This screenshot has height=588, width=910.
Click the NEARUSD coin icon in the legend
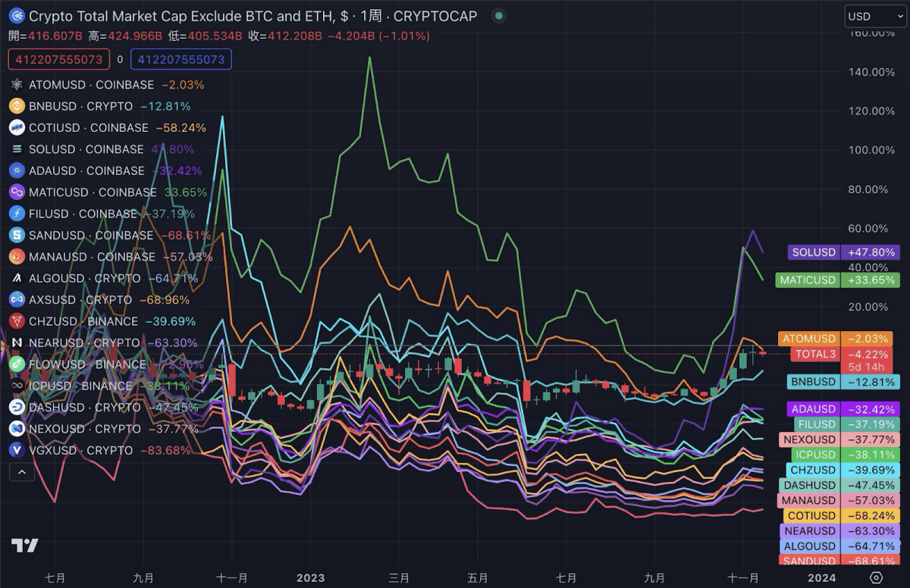click(x=17, y=342)
